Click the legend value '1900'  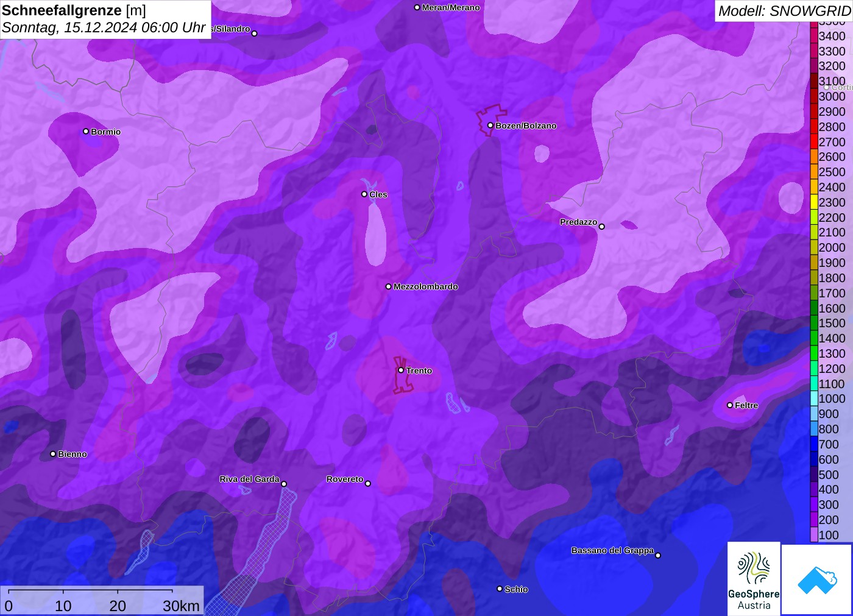[832, 263]
